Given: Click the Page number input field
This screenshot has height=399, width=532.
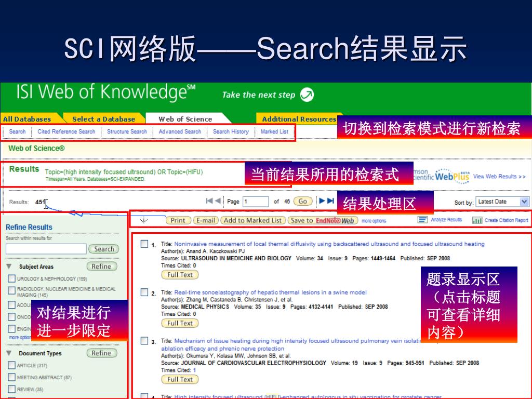Looking at the screenshot, I should click(x=256, y=202).
